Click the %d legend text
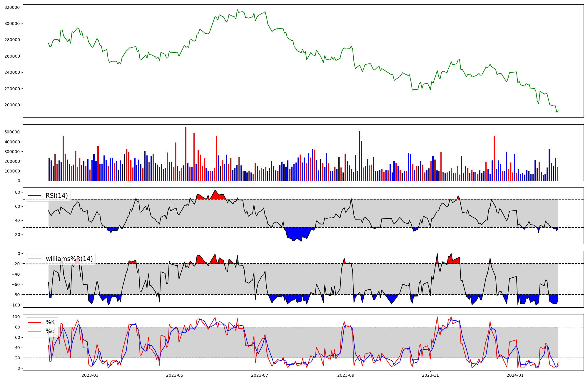The width and height of the screenshot is (588, 382). tap(50, 331)
